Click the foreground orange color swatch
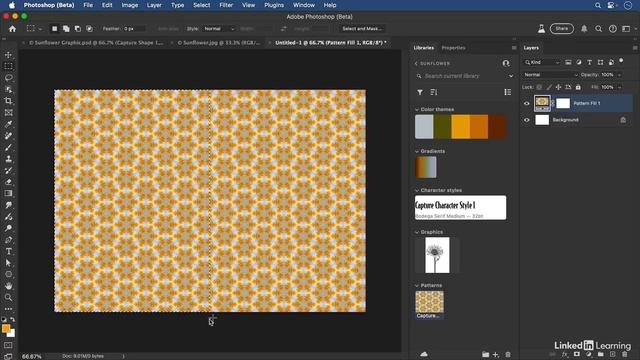The image size is (640, 360). click(6, 329)
